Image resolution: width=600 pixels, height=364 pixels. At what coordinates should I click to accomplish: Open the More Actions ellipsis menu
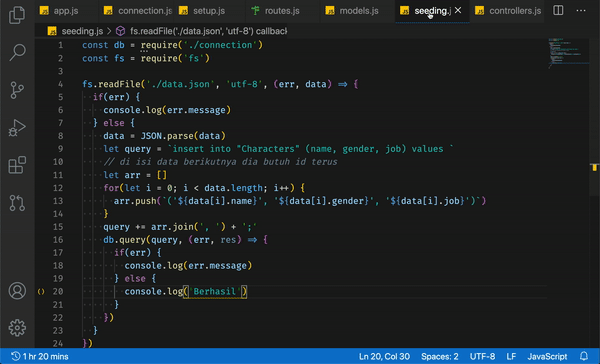tap(581, 10)
